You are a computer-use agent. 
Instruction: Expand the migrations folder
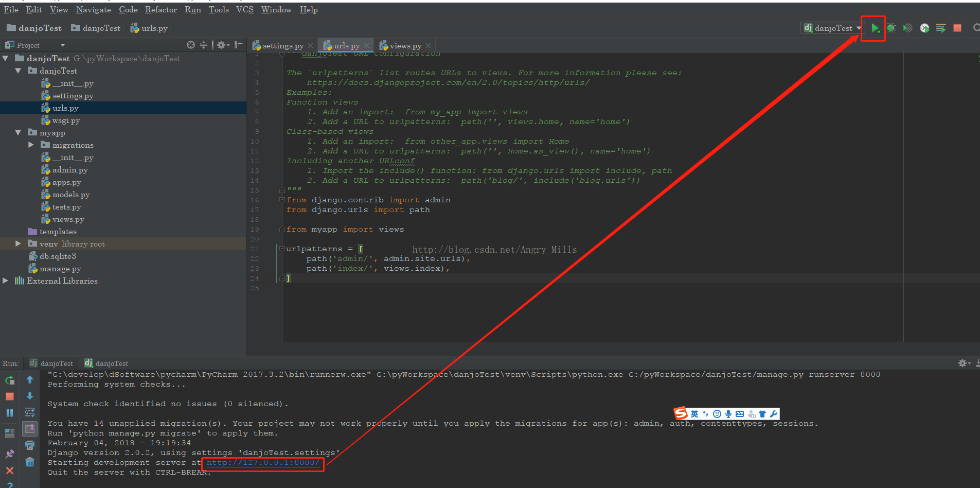pyautogui.click(x=31, y=145)
